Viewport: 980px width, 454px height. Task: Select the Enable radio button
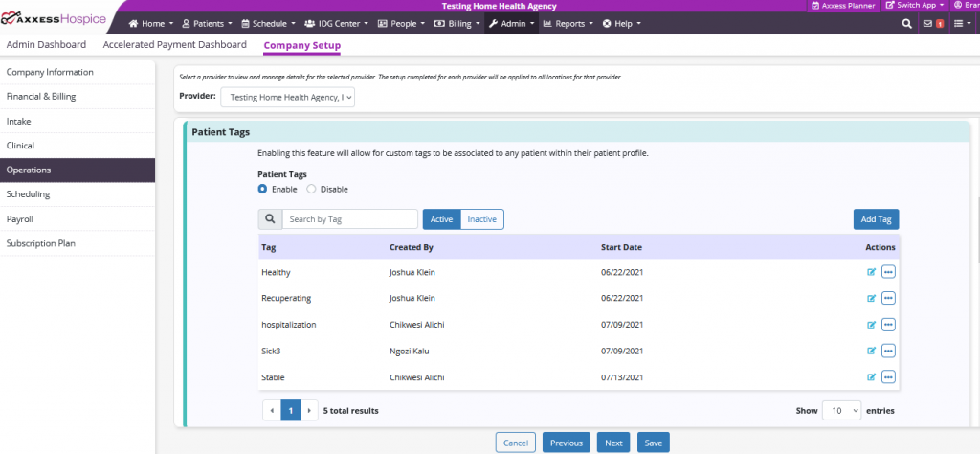(262, 189)
